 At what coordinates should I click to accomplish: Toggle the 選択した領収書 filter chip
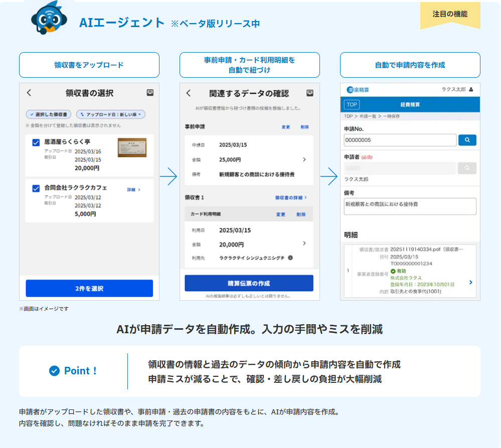pyautogui.click(x=49, y=115)
